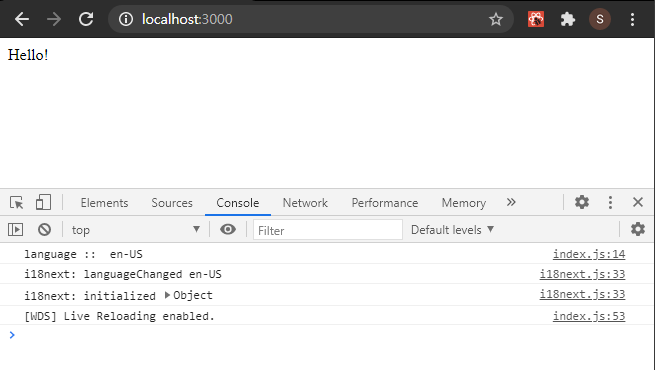Clear the console
Image resolution: width=655 pixels, height=370 pixels.
[44, 230]
